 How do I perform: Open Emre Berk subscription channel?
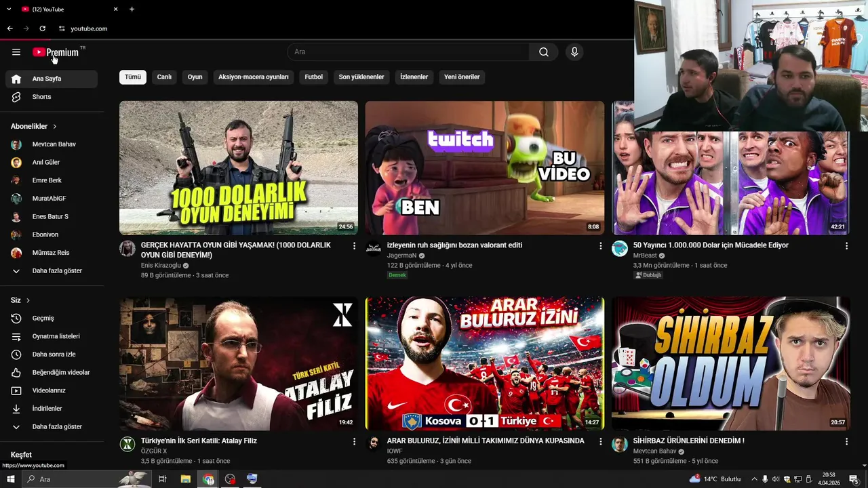52,181
